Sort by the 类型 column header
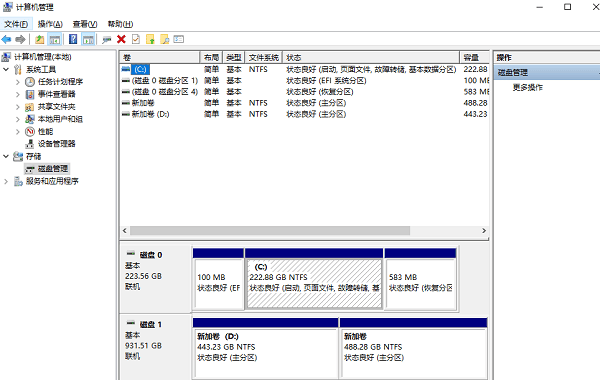 pyautogui.click(x=233, y=57)
